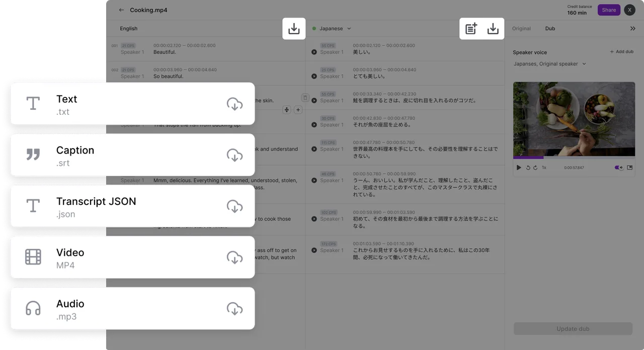The height and width of the screenshot is (350, 644).
Task: Download the Text .txt file
Action: click(x=234, y=104)
